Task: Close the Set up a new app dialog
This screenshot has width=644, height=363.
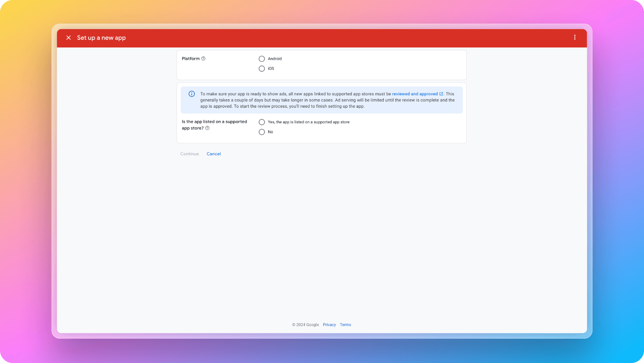Action: (x=69, y=37)
